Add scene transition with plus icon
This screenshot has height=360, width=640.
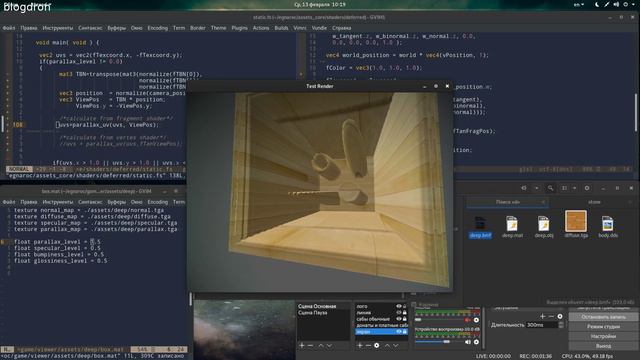pos(542,316)
